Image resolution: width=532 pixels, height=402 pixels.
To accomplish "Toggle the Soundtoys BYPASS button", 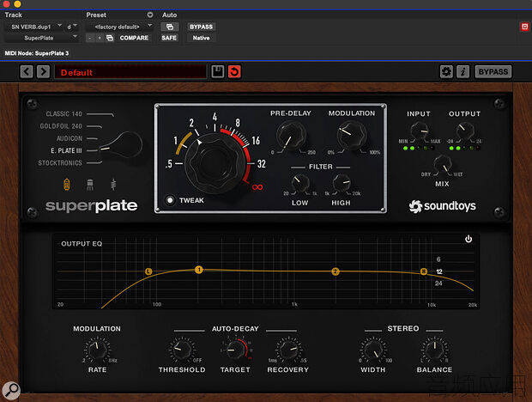I will tap(493, 71).
